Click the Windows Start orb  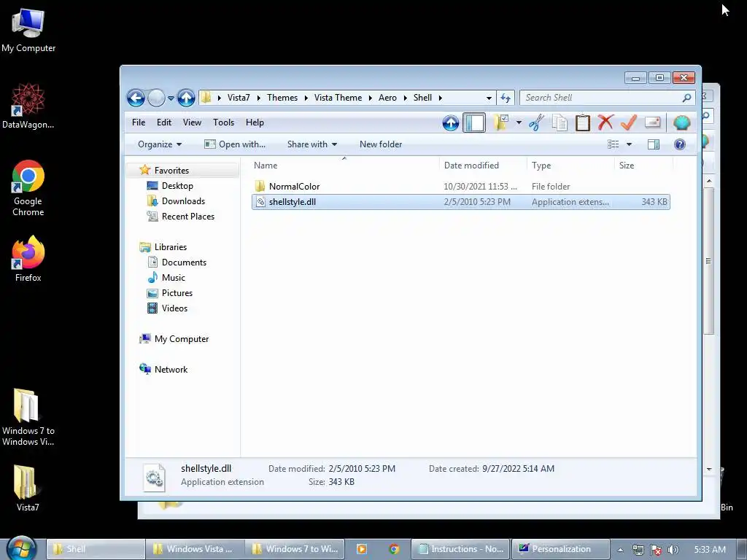click(21, 548)
